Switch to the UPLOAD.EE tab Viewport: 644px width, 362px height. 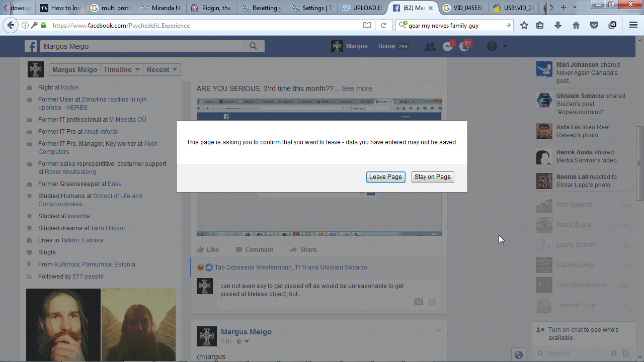pyautogui.click(x=362, y=8)
